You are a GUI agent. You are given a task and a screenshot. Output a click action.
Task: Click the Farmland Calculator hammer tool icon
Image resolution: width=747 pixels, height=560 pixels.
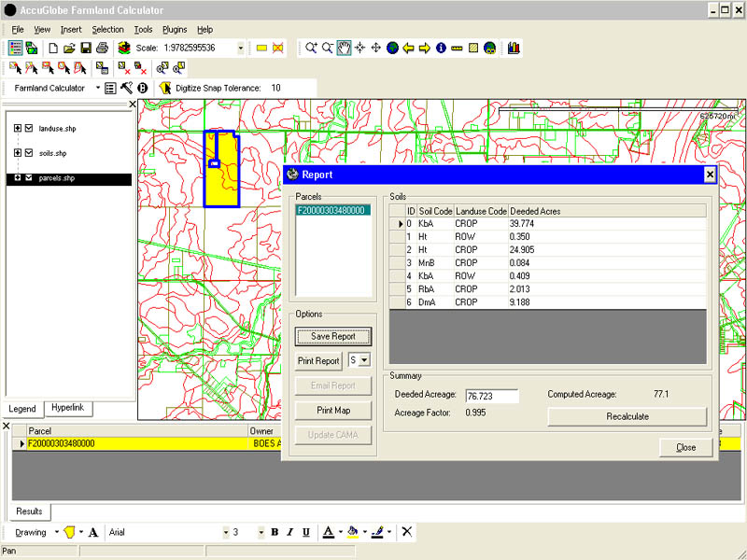click(126, 88)
